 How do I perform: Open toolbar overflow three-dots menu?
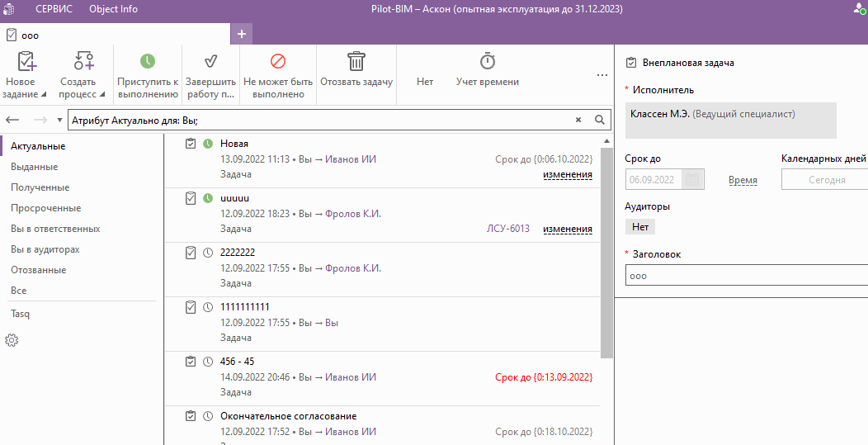[x=602, y=74]
